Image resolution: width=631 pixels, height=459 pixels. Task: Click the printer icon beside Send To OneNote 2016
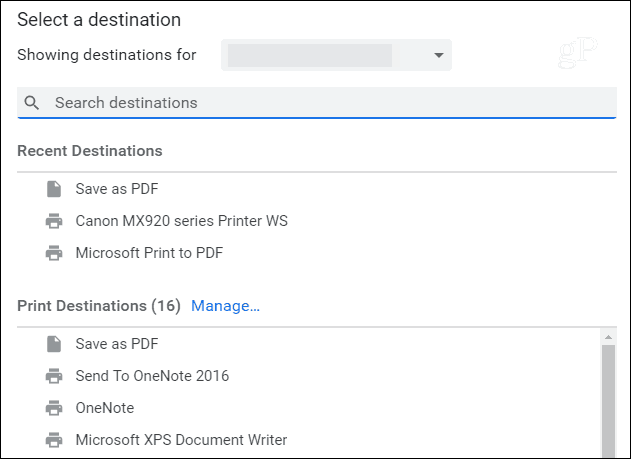(x=54, y=376)
